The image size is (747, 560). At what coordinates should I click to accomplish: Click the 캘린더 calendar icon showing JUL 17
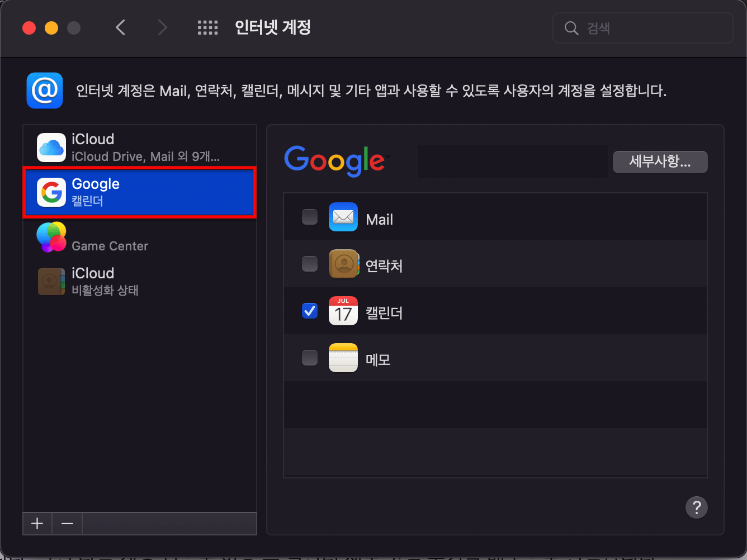point(343,311)
